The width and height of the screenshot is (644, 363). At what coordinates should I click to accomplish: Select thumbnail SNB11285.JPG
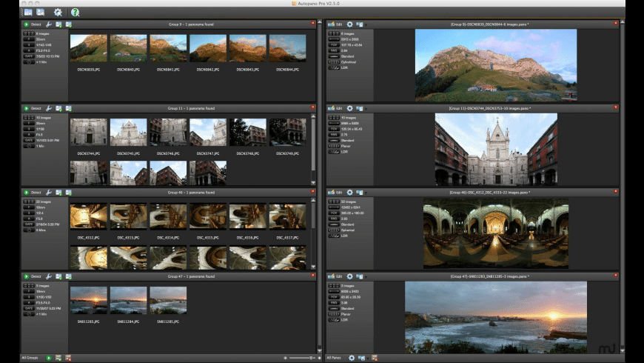click(168, 301)
